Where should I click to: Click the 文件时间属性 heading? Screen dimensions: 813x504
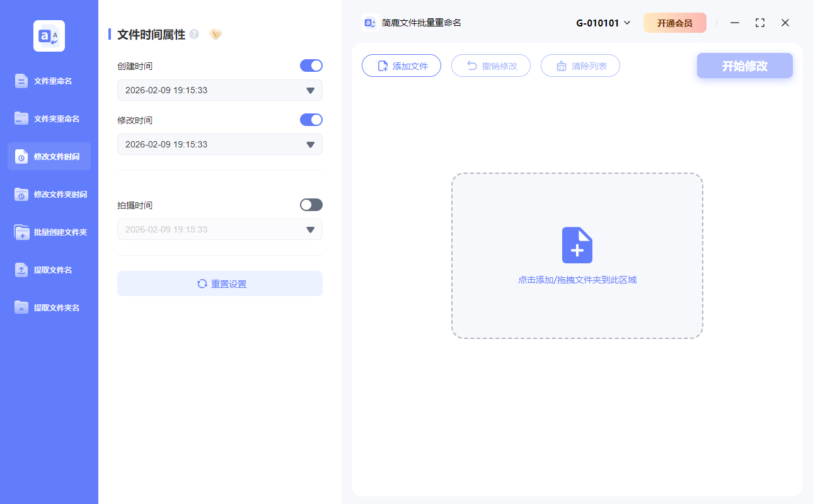(151, 34)
